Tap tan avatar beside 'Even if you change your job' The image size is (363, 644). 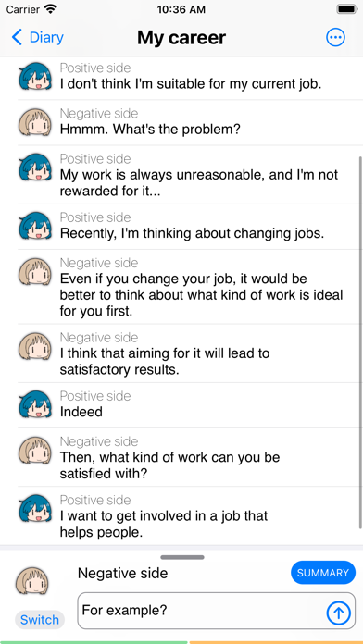pos(35,271)
